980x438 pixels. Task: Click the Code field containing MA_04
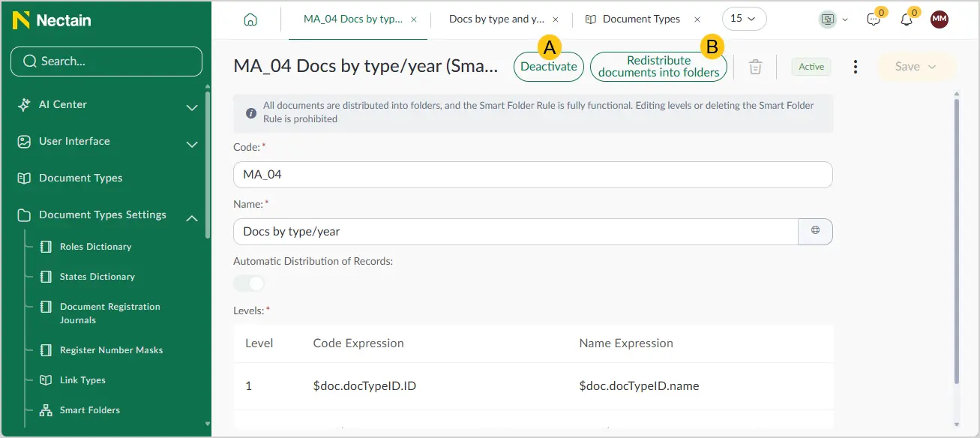533,174
